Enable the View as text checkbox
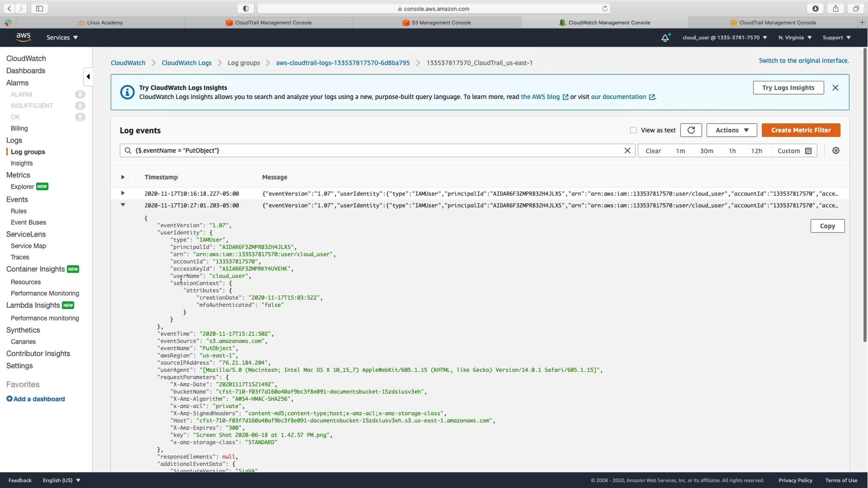 tap(633, 130)
